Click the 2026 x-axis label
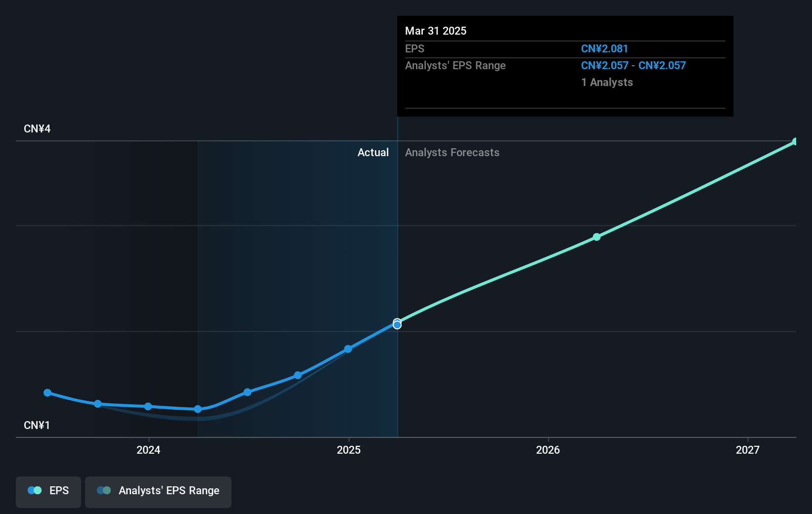The image size is (812, 514). click(x=548, y=450)
